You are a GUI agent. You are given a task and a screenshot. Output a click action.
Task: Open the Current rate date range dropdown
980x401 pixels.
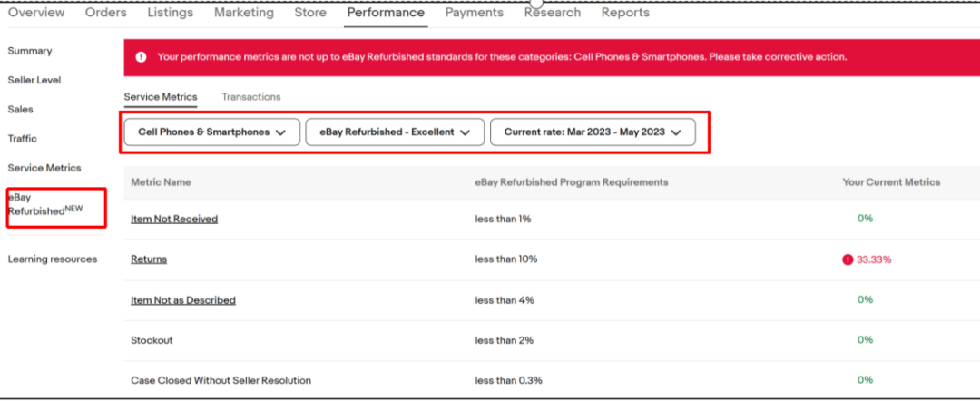593,132
